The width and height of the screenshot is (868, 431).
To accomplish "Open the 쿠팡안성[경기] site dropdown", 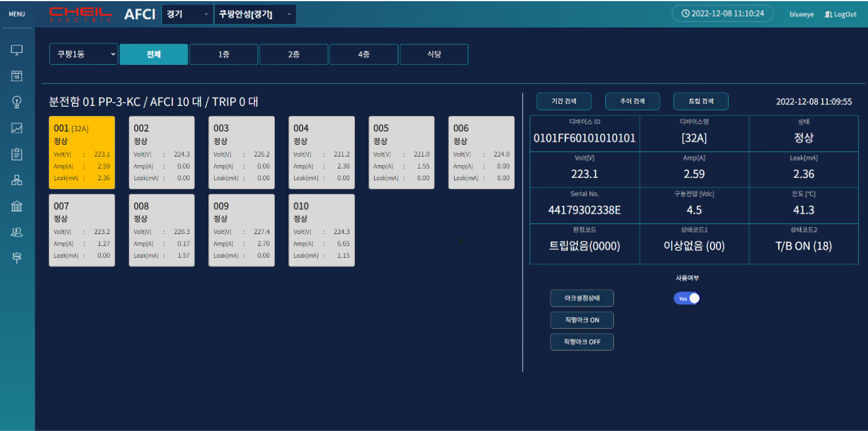I will (x=255, y=14).
